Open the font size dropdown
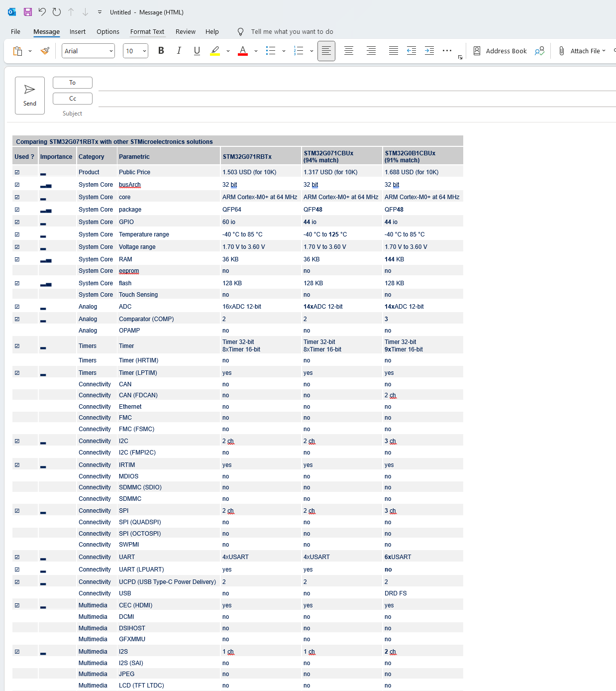Viewport: 616px width, 691px height. [143, 50]
